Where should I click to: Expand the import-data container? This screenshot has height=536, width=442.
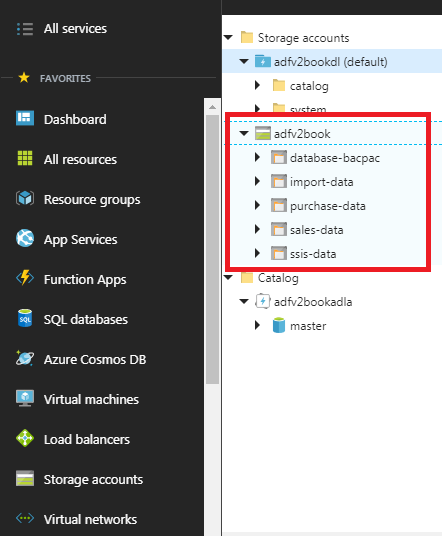tap(258, 181)
